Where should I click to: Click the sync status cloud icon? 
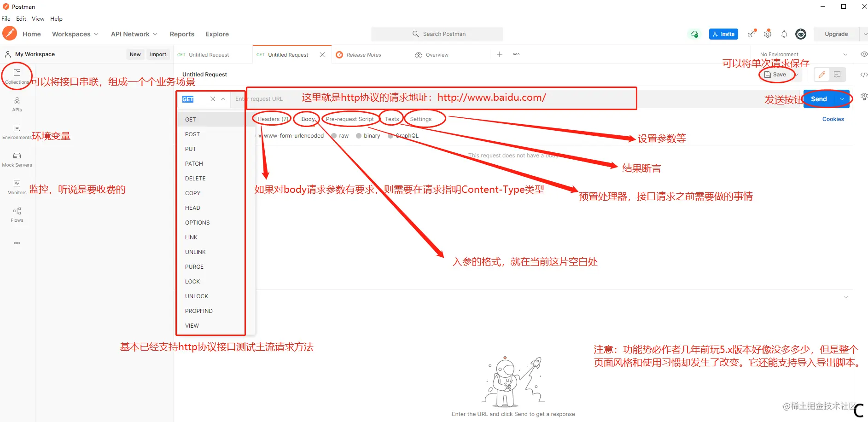coord(694,34)
